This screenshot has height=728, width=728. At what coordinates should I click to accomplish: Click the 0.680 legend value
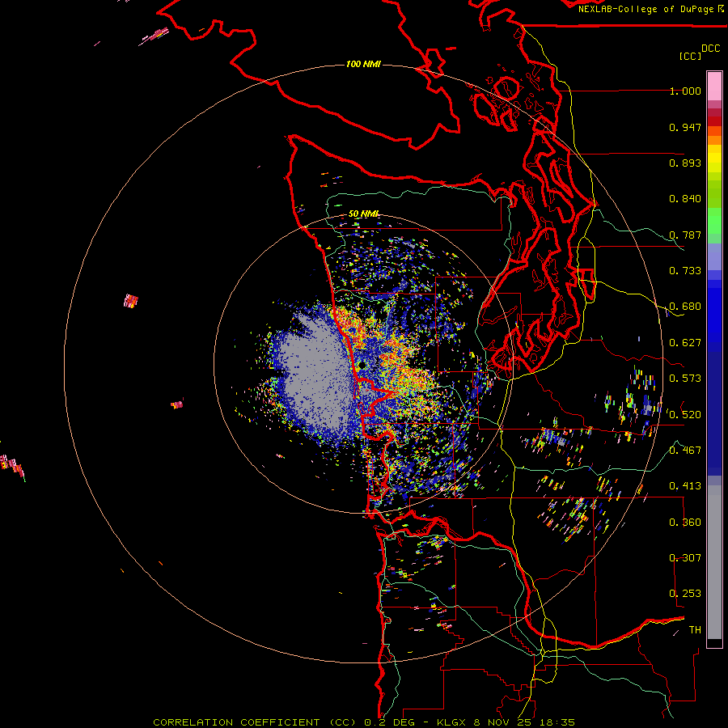[x=685, y=307]
